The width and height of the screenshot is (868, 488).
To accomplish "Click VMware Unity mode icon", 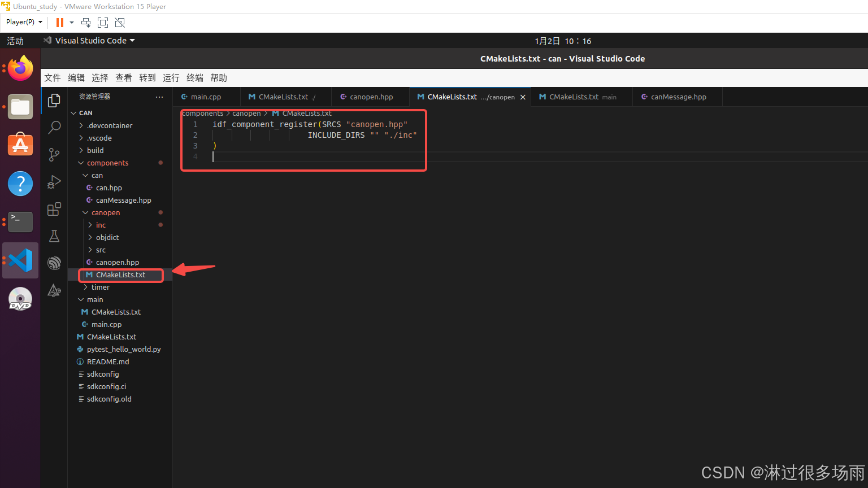I will (x=120, y=23).
